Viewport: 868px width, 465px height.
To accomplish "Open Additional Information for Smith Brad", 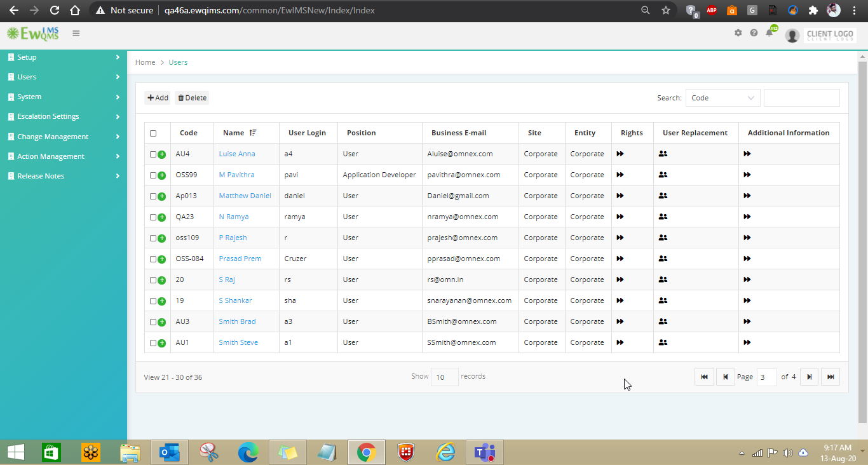I will click(747, 321).
